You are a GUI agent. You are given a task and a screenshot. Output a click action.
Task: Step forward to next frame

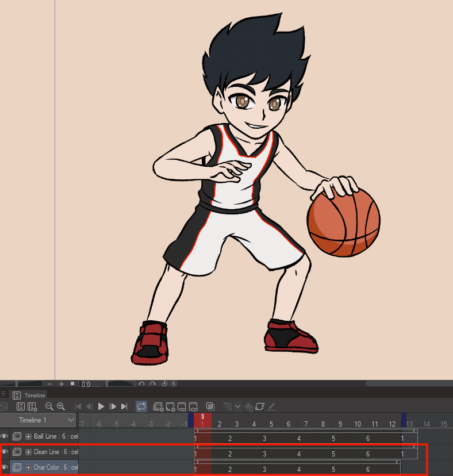[113, 406]
